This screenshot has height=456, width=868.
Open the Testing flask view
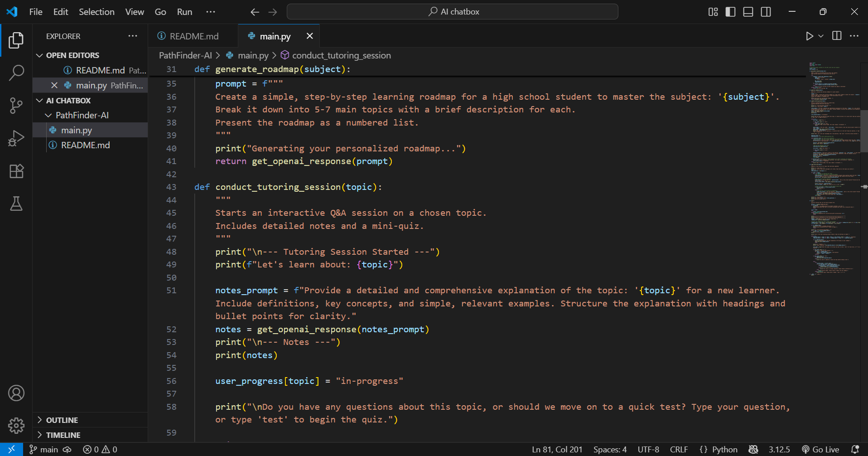click(x=16, y=204)
